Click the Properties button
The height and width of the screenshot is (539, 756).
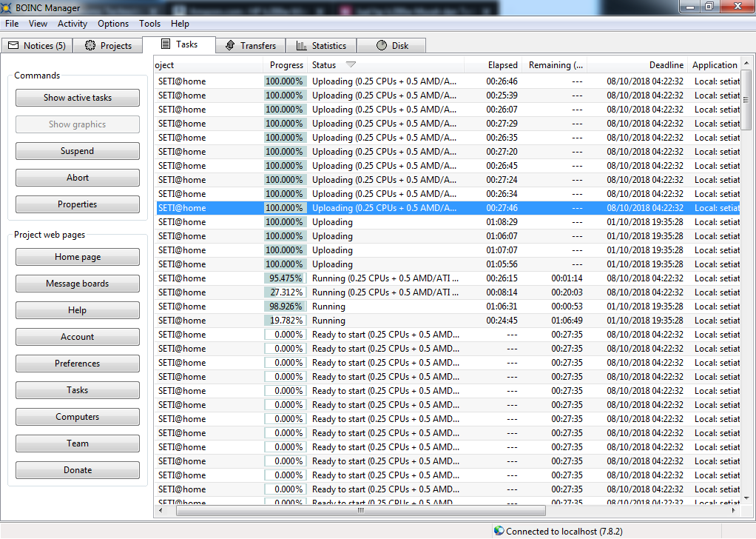pyautogui.click(x=77, y=204)
